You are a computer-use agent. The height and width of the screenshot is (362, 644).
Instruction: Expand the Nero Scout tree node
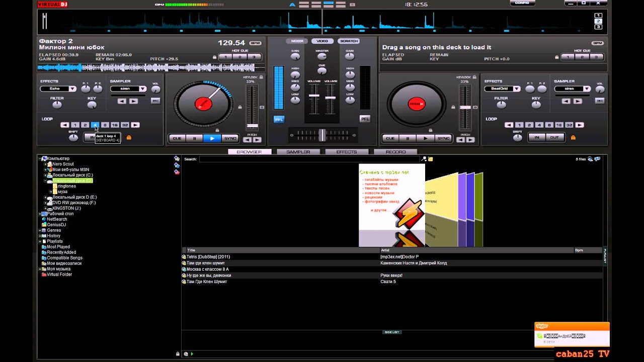(x=45, y=164)
